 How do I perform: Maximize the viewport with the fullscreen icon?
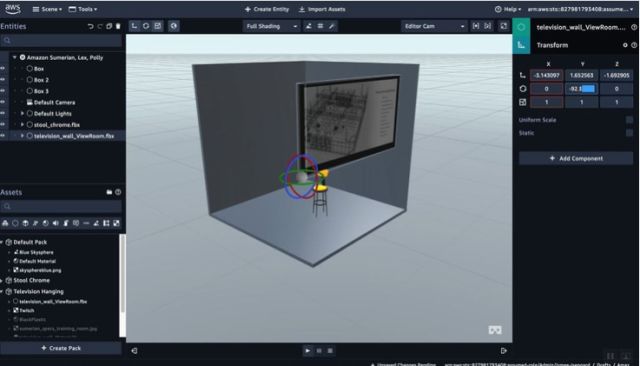tap(504, 26)
